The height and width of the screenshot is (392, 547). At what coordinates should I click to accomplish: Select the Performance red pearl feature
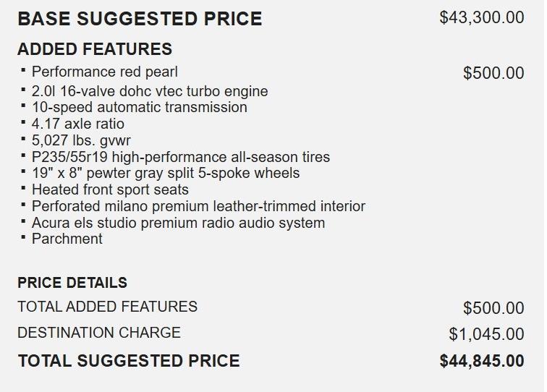pyautogui.click(x=104, y=72)
